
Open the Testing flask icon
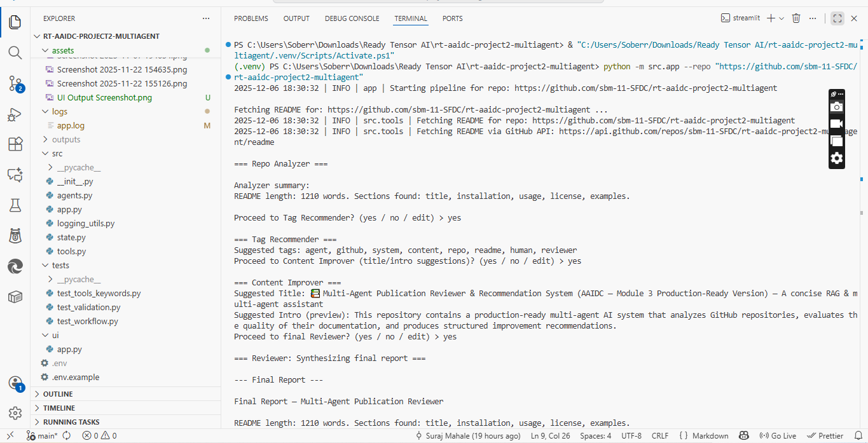click(x=15, y=205)
